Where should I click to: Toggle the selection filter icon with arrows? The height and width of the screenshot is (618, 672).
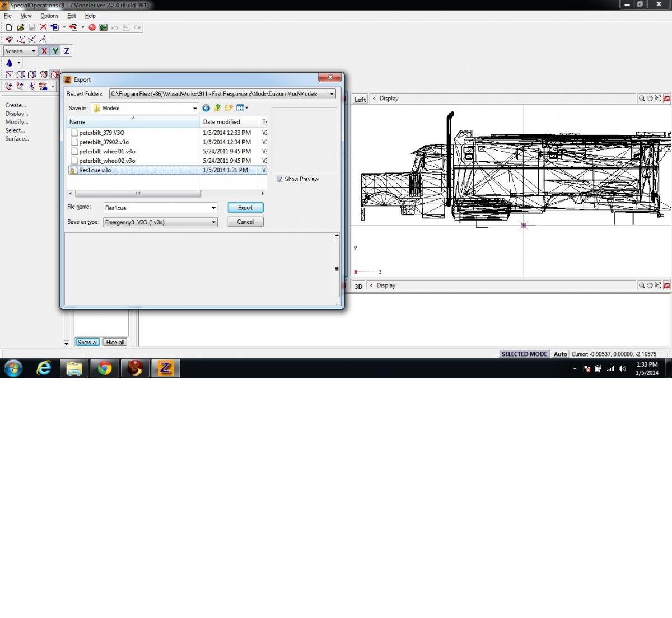[9, 86]
